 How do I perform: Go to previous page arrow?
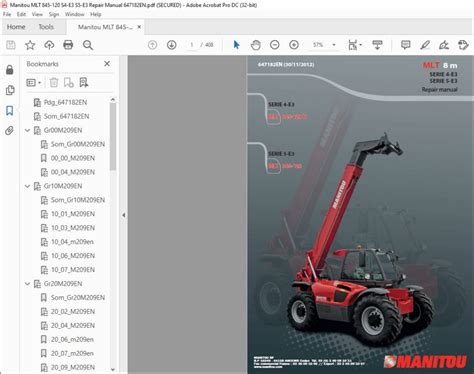click(152, 45)
